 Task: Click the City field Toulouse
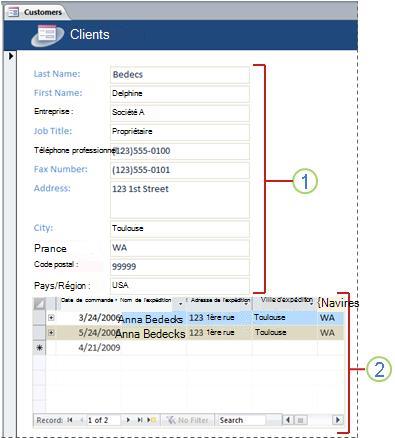pos(180,228)
